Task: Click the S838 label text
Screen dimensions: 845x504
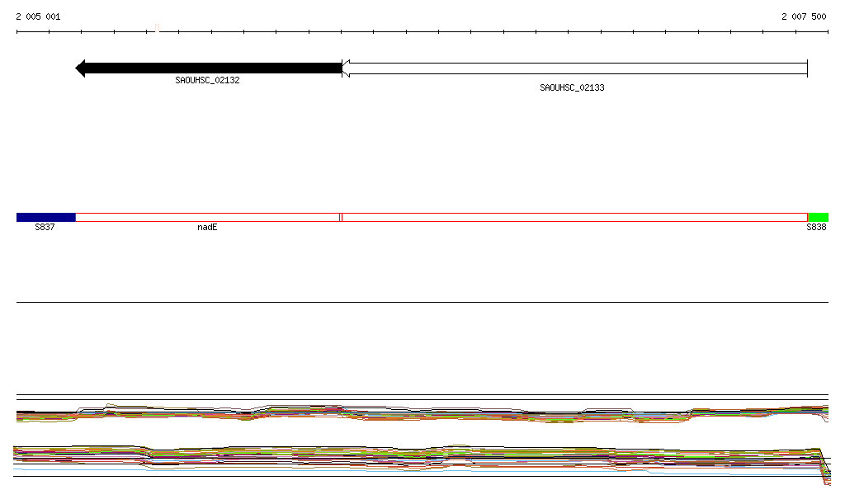Action: tap(816, 227)
